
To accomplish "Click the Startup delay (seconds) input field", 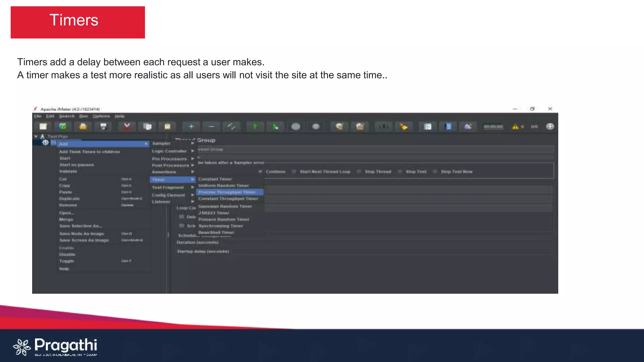I will (x=392, y=251).
